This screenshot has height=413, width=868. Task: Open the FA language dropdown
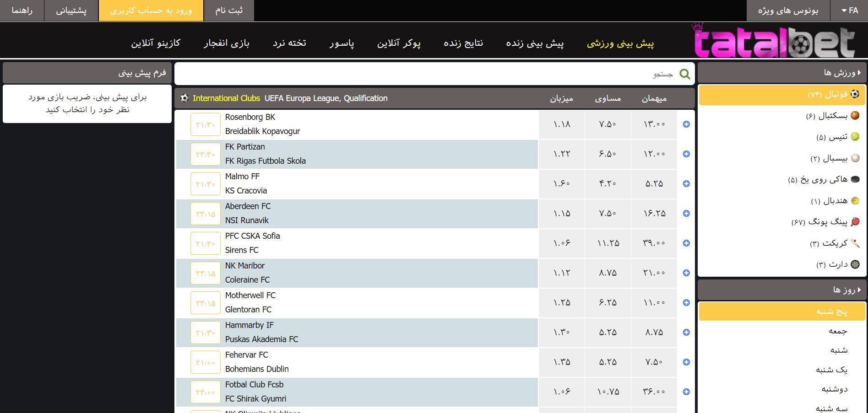[849, 11]
